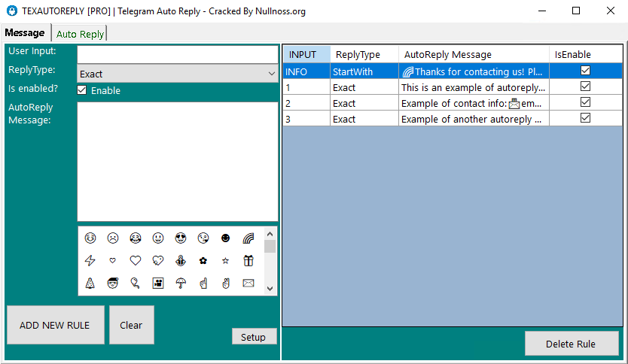Click the ADD NEW RULE button

55,325
